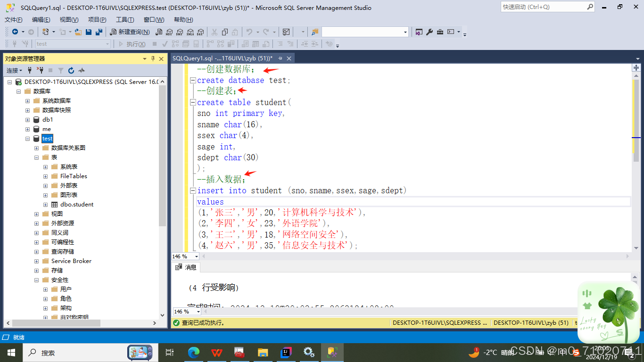Screen dimensions: 644x362
Task: Collapse the DESKTOP-1T6UIVL\SQLEXPRESS server node
Action: 9,82
